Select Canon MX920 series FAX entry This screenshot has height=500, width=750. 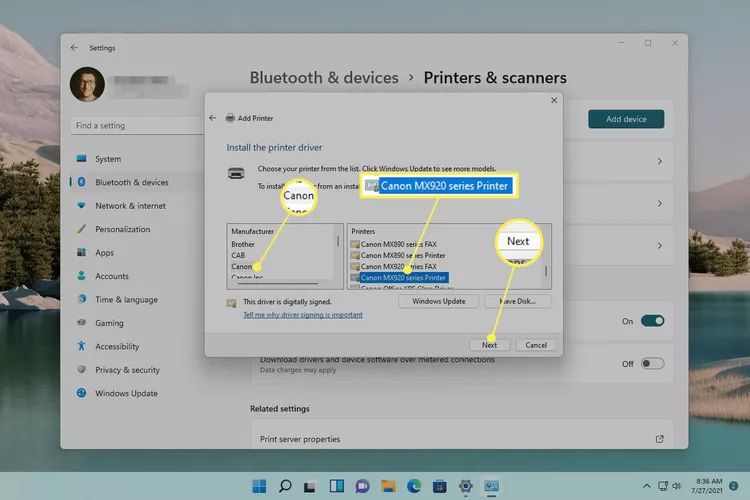pyautogui.click(x=398, y=266)
